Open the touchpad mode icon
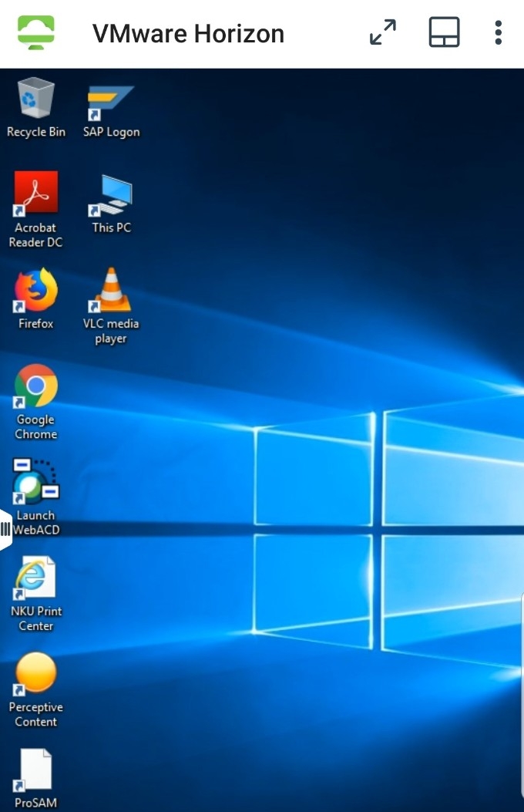The width and height of the screenshot is (524, 812). (x=445, y=32)
